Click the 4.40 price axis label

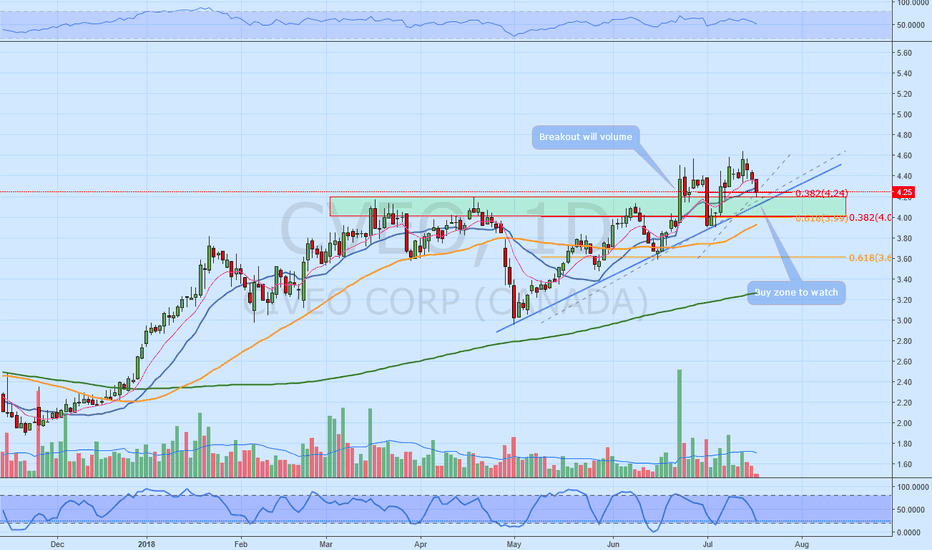tap(903, 176)
